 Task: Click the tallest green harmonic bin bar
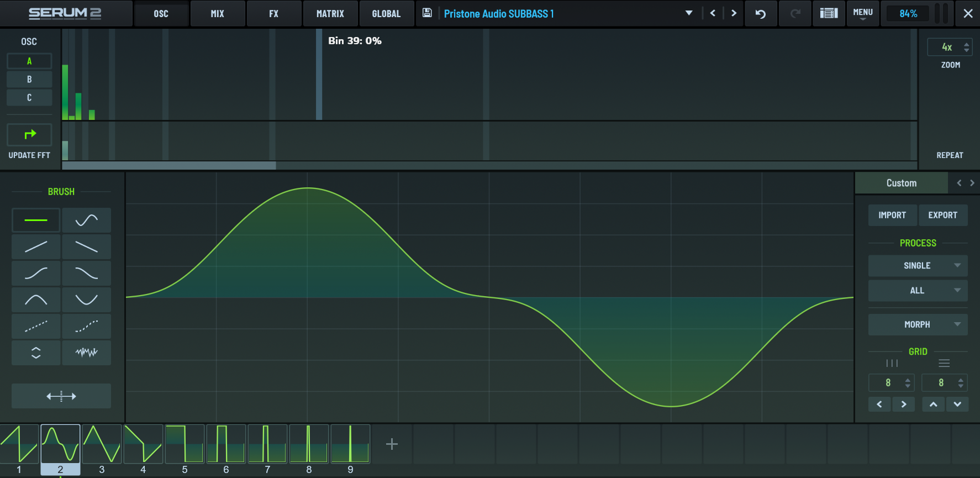pos(65,92)
